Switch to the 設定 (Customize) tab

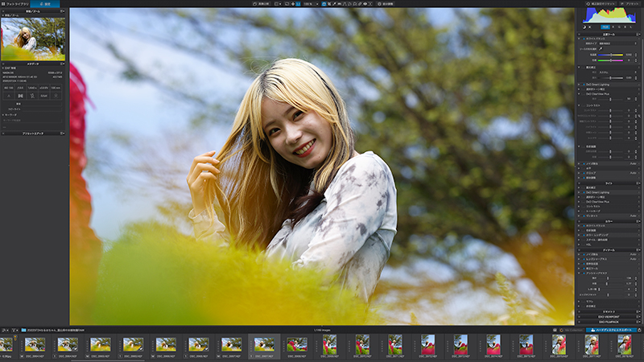(45, 4)
